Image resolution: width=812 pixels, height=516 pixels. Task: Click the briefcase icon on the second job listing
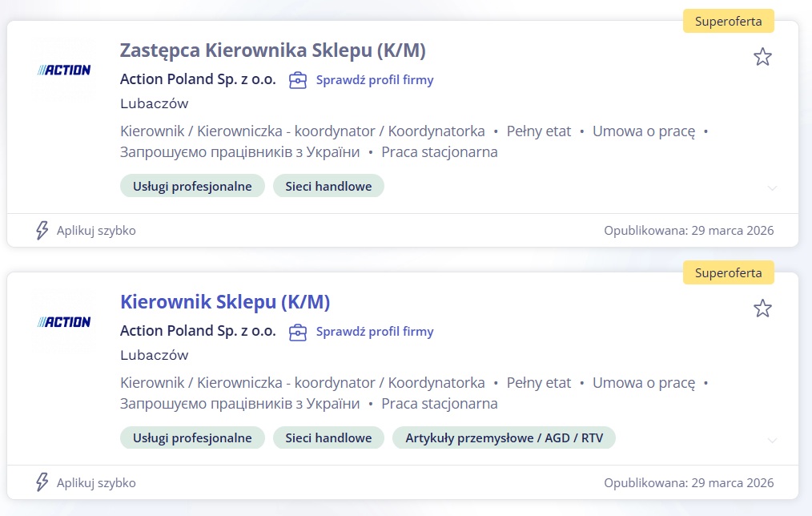(x=296, y=332)
